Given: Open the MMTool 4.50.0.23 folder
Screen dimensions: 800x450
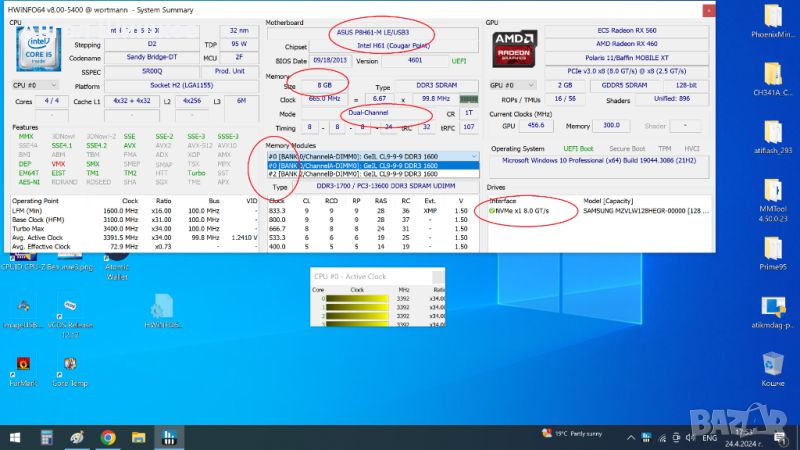Looking at the screenshot, I should coord(773,200).
